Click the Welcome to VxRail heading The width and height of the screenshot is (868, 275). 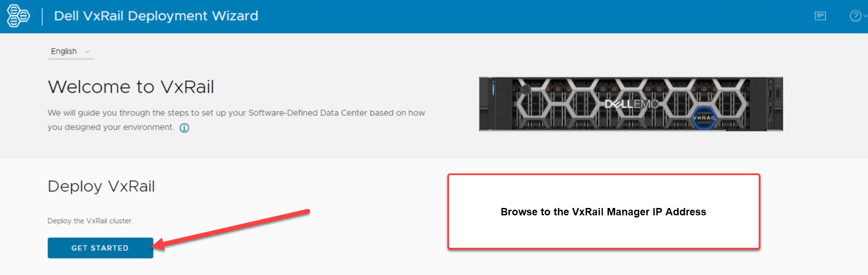click(131, 87)
